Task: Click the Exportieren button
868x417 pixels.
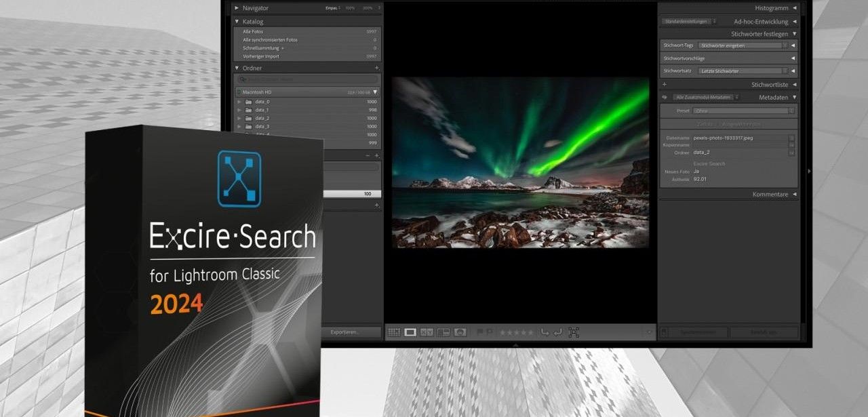Action: pyautogui.click(x=351, y=332)
